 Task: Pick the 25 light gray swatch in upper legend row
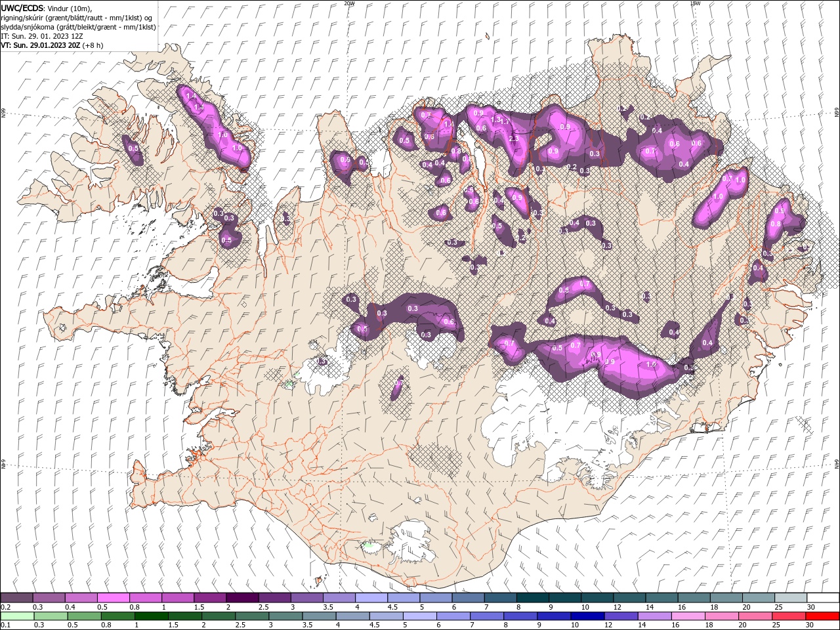[791, 598]
